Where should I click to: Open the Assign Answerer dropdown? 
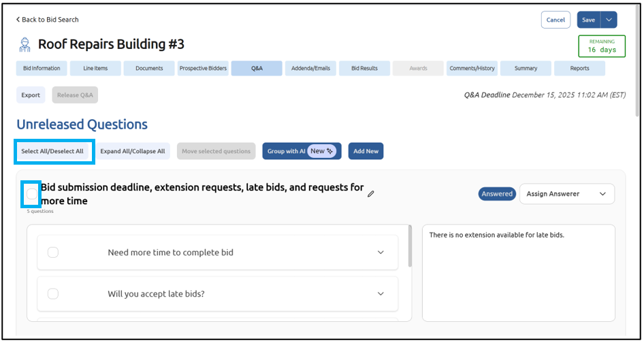(x=566, y=194)
